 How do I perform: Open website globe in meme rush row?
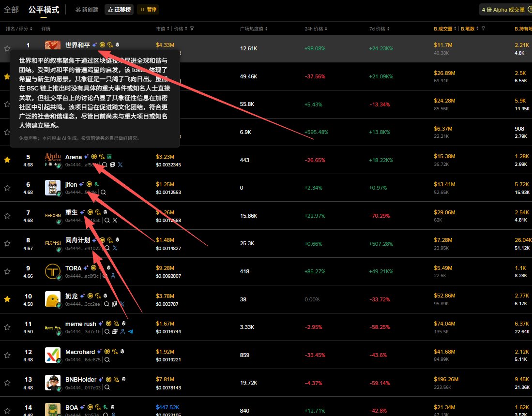point(115,331)
